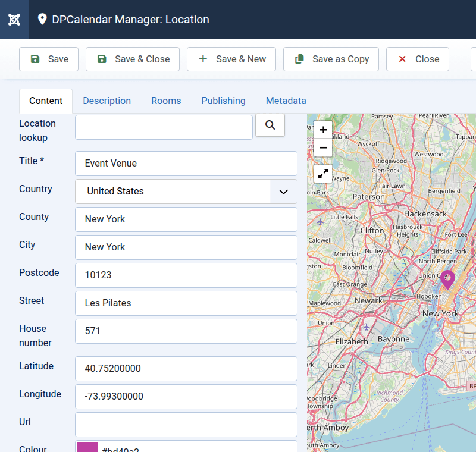This screenshot has height=452, width=476.
Task: Click the Save button
Action: tap(49, 59)
